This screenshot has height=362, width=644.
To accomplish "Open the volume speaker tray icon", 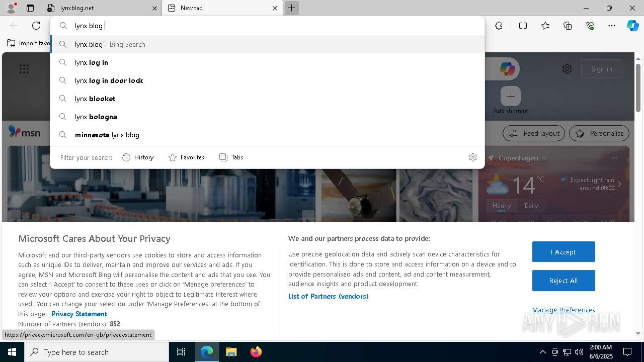I will click(x=579, y=352).
